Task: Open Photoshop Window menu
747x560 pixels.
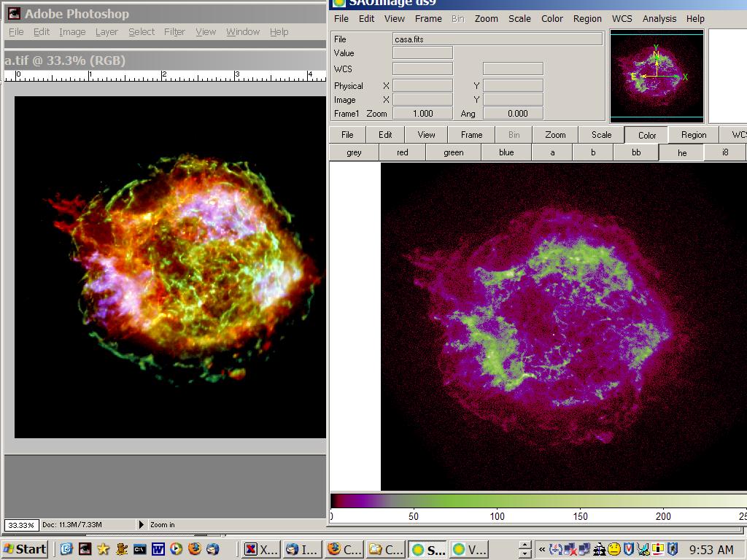Action: coord(243,32)
